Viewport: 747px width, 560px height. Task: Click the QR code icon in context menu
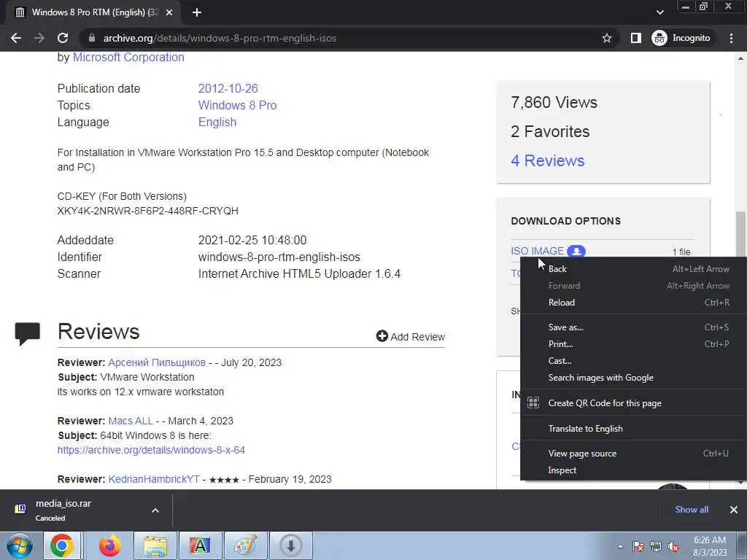(533, 402)
